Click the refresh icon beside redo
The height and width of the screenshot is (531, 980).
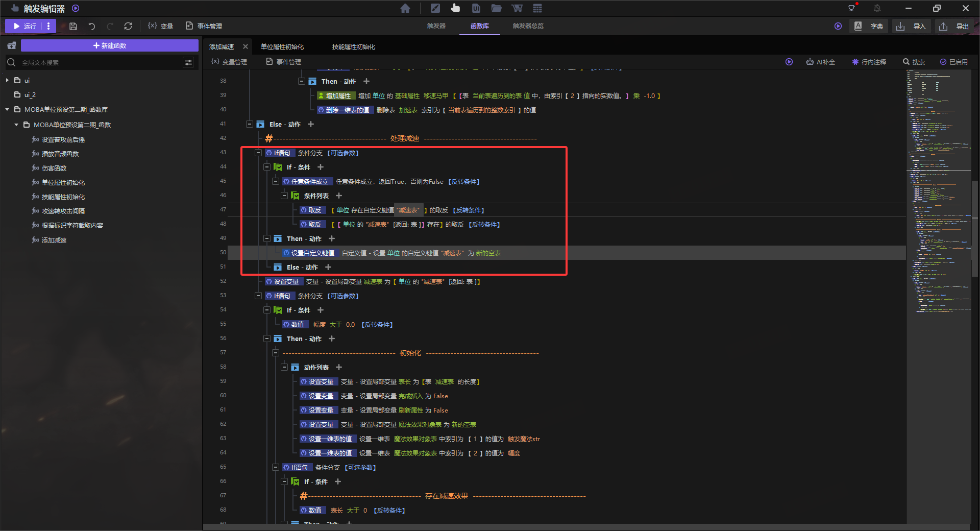(128, 26)
